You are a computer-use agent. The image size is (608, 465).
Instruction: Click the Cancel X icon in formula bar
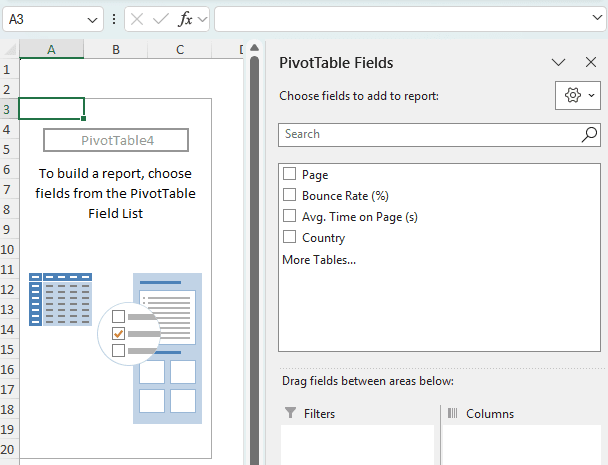[137, 19]
